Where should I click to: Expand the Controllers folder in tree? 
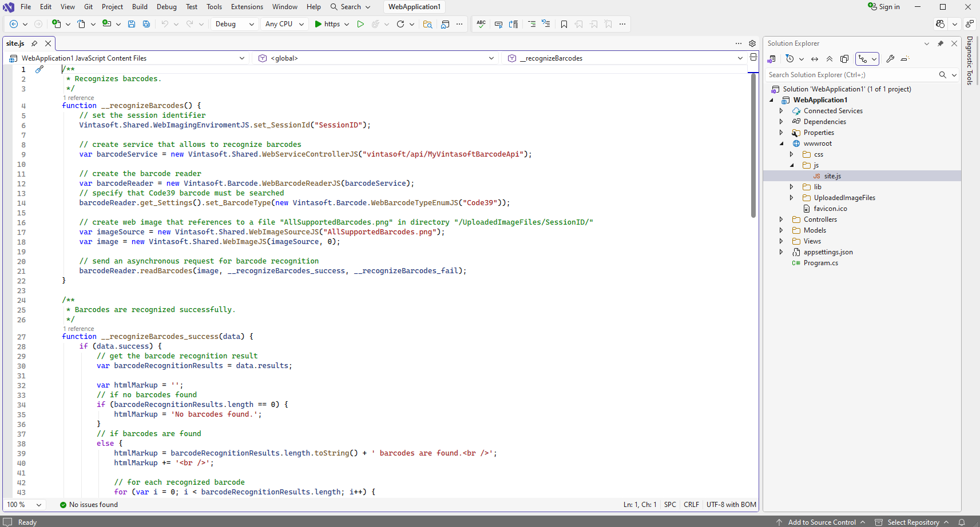(781, 219)
